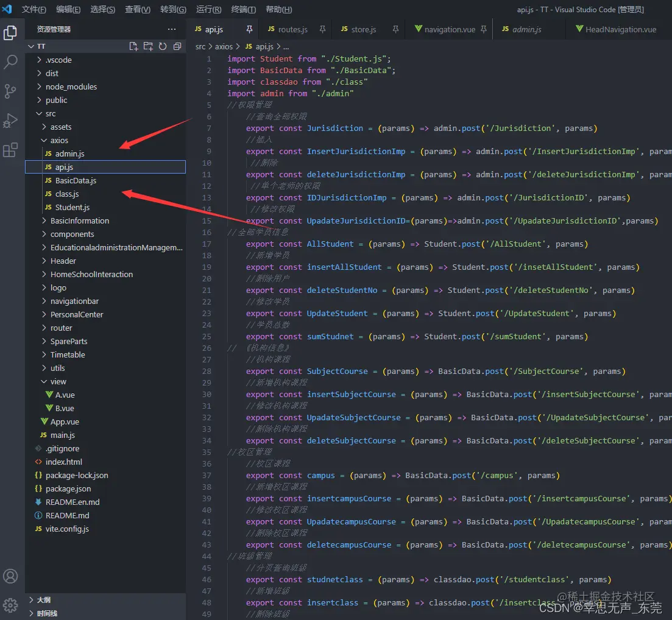Open the Manage gear icon
Screen dimensions: 672x620
coord(10,605)
